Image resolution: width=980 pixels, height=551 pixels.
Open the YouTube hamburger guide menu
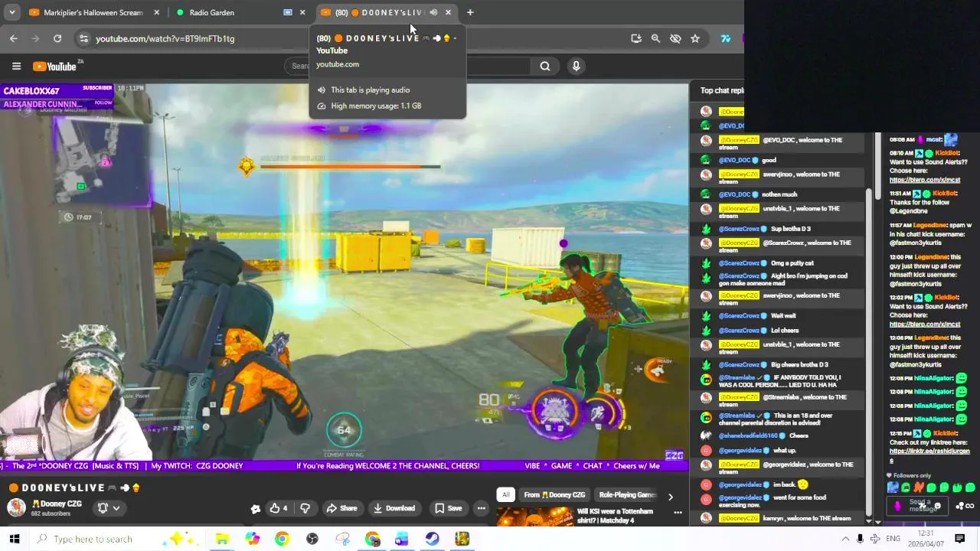click(16, 66)
